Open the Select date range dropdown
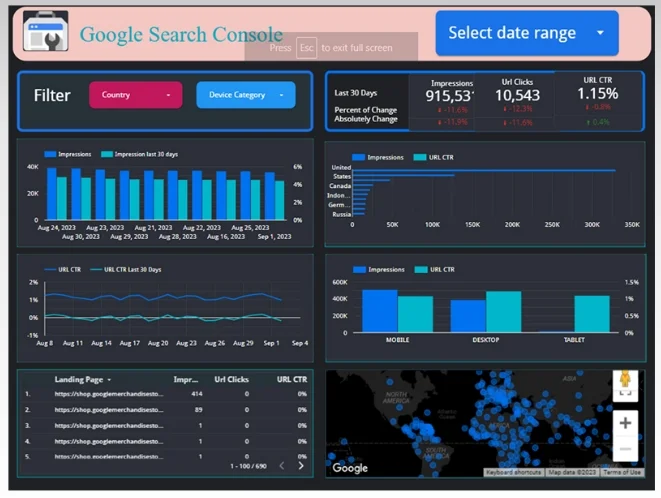661x498 pixels. coord(527,33)
